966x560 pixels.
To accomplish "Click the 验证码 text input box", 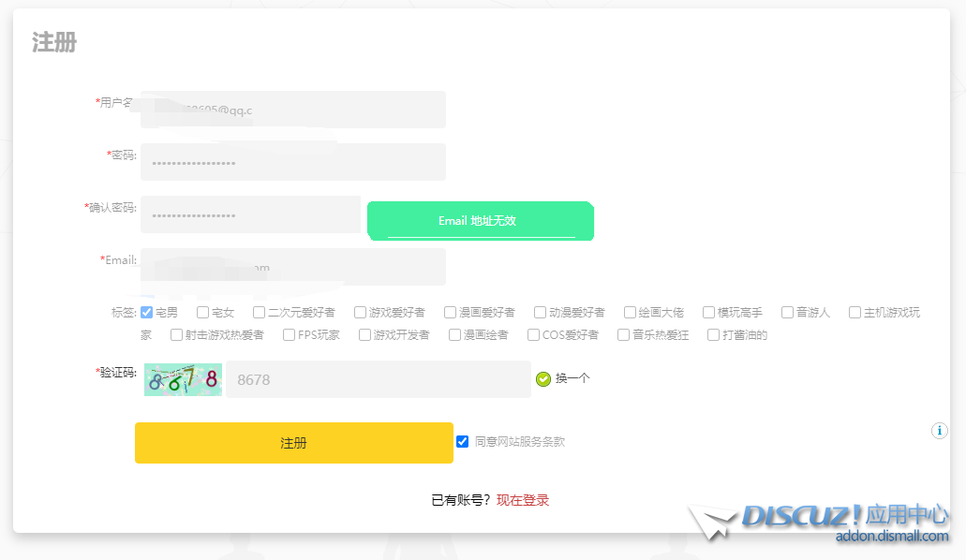I will [378, 379].
